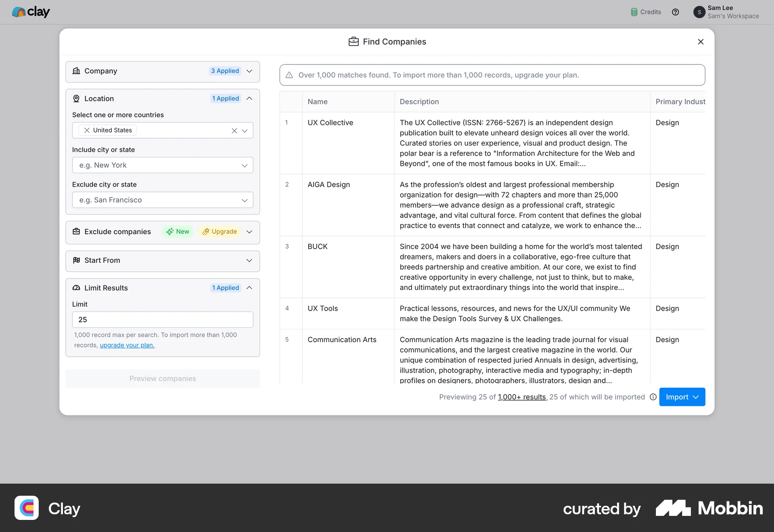Open the Include city or state dropdown
The height and width of the screenshot is (532, 774).
click(245, 165)
